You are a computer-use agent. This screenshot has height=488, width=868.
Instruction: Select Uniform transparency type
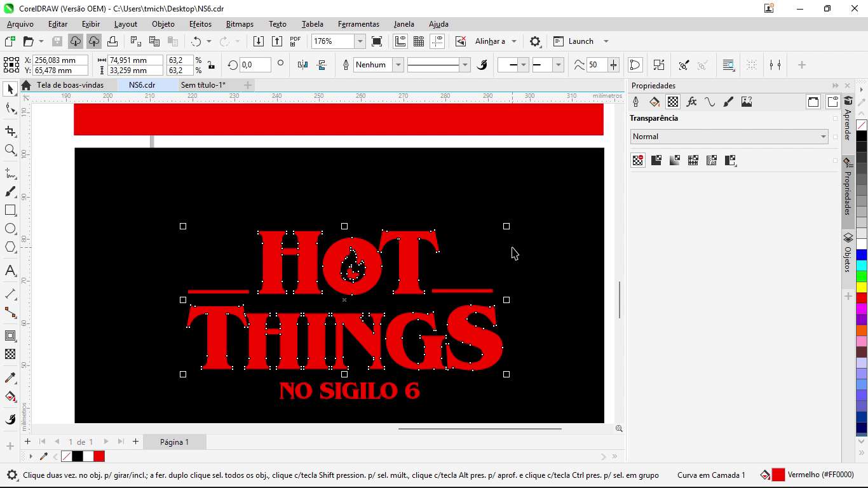click(x=656, y=160)
